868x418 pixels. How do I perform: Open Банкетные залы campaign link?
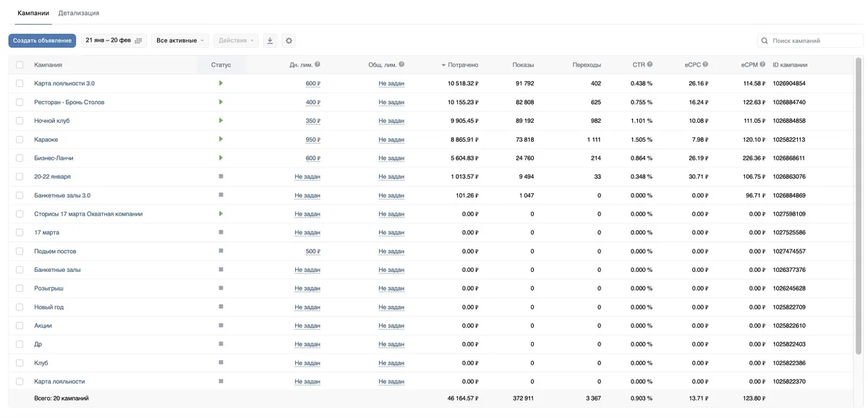(57, 270)
